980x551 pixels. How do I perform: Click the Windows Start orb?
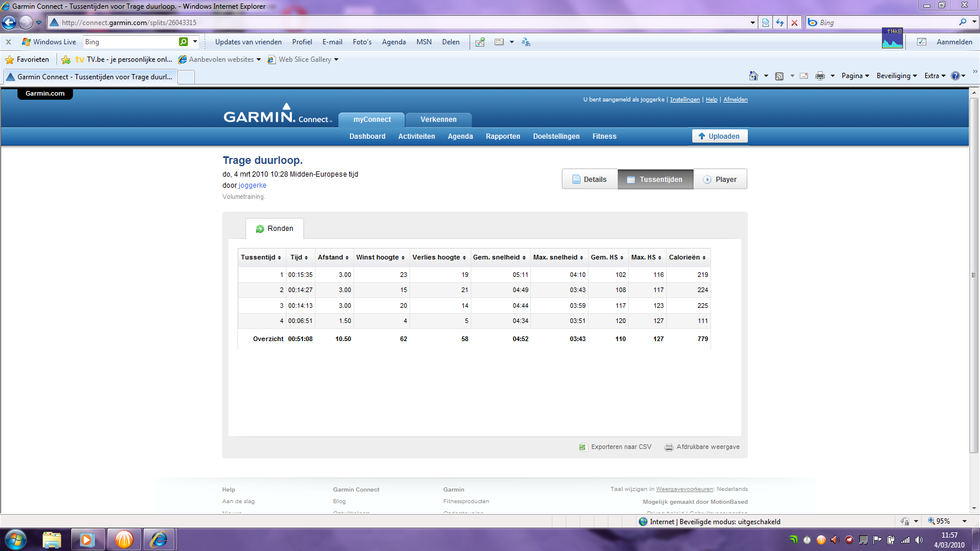15,540
